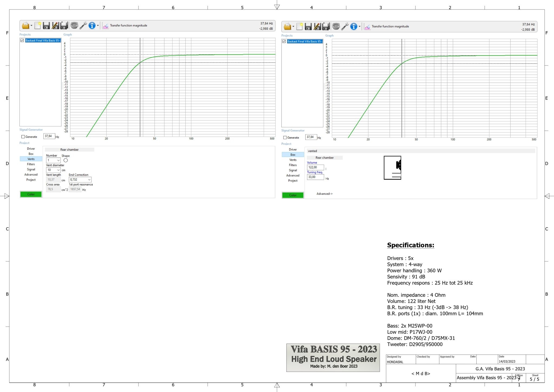Select Vents tab in right panel

293,160
